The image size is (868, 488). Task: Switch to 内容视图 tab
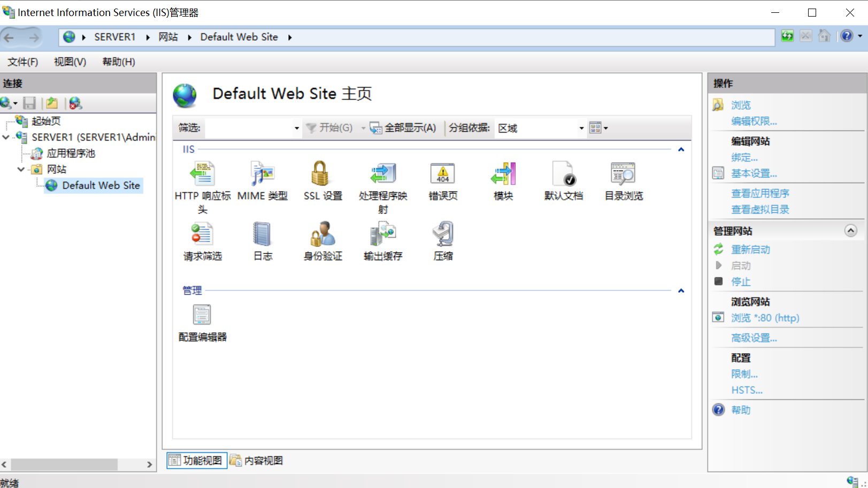[257, 461]
